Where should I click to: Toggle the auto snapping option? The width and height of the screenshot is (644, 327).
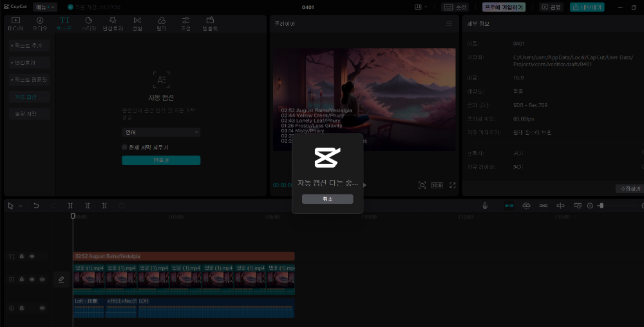526,206
